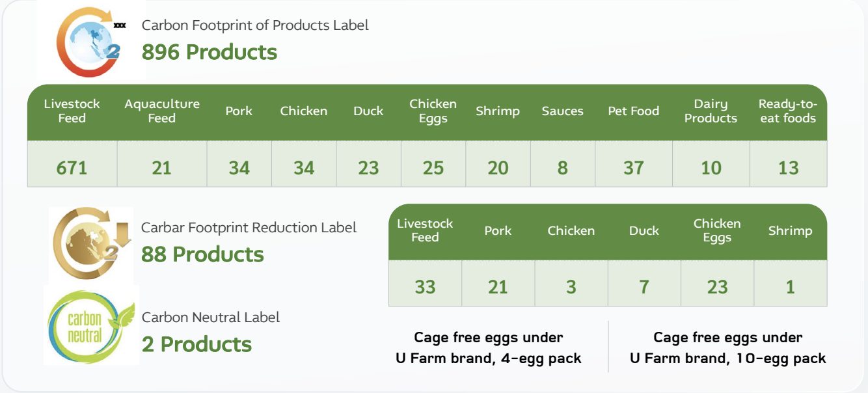Click the Ready-to-eat foods header
Viewport: 868px width, 393px height.
(788, 111)
